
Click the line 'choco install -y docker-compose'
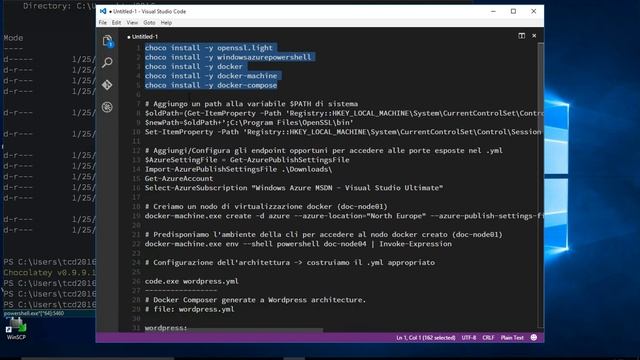pos(211,85)
